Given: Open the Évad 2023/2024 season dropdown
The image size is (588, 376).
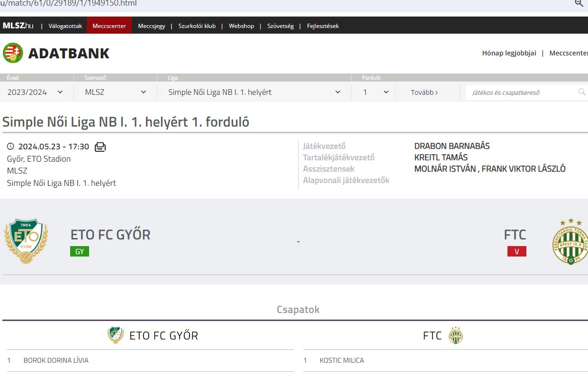Looking at the screenshot, I should (x=36, y=92).
